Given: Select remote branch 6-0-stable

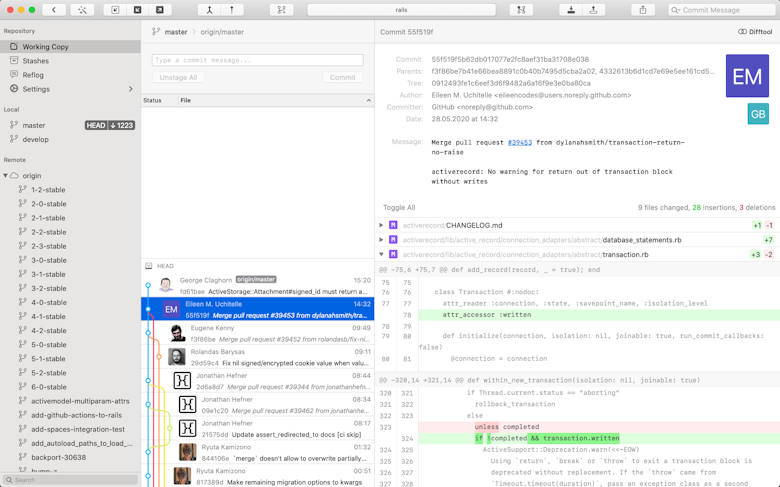Looking at the screenshot, I should click(49, 387).
